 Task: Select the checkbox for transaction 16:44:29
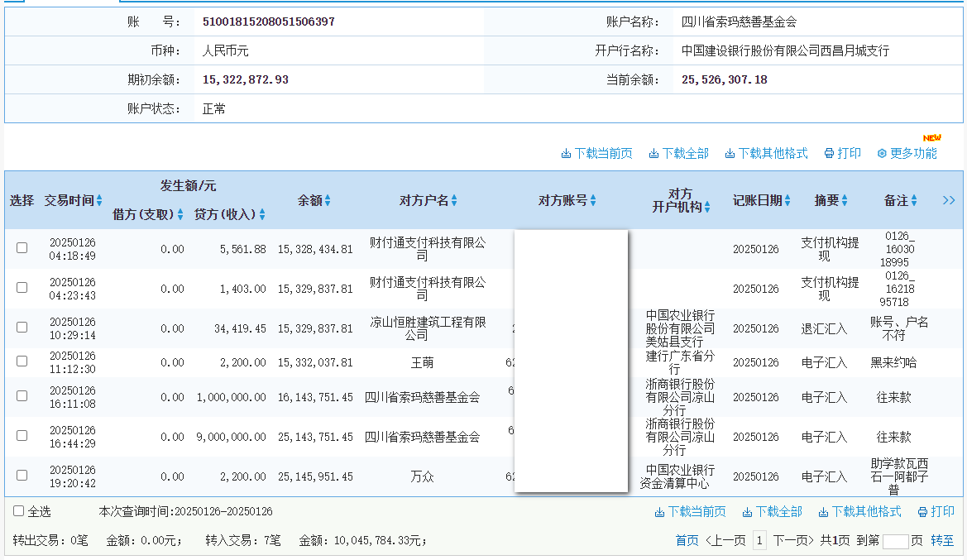pyautogui.click(x=22, y=435)
